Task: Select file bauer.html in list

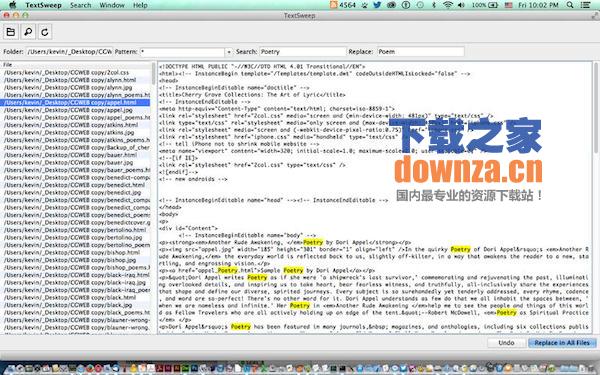Action: 75,155
